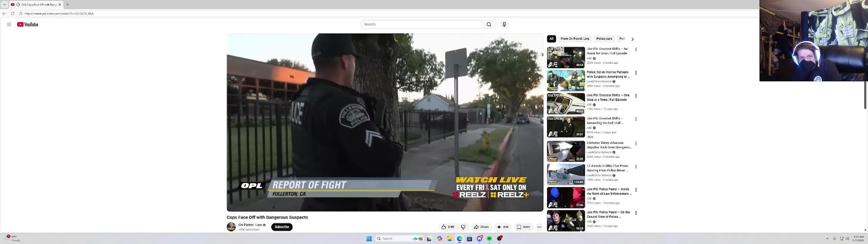Open options for 17 Arrests in Ohio video
868x244 pixels.
(636, 167)
